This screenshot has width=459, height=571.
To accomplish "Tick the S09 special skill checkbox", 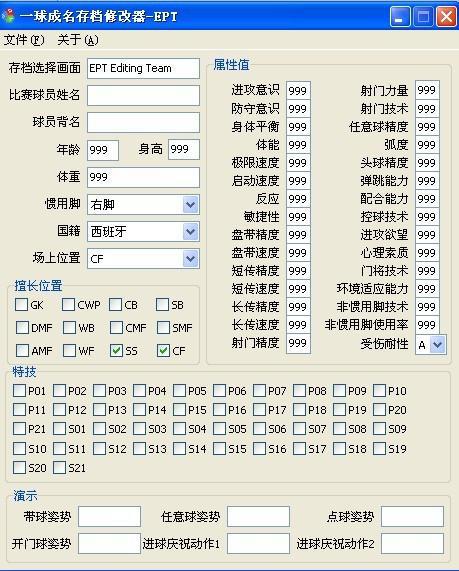I will click(379, 429).
